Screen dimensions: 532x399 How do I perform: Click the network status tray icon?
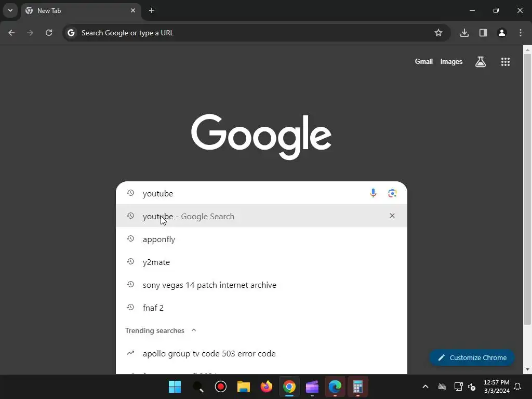458,387
